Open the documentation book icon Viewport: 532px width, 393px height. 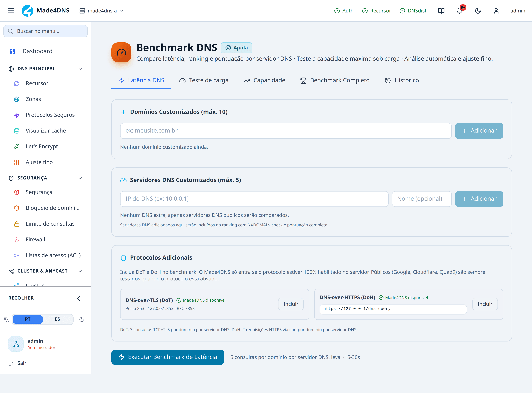pos(441,11)
